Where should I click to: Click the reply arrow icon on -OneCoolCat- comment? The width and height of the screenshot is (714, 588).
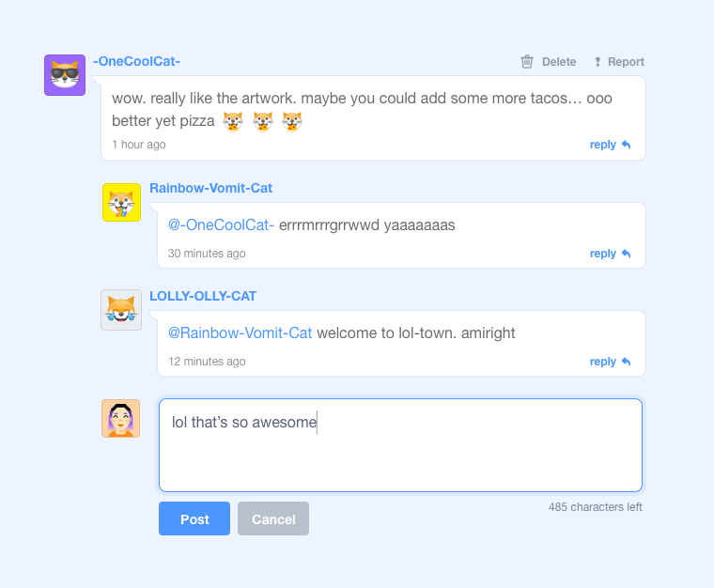pyautogui.click(x=626, y=145)
